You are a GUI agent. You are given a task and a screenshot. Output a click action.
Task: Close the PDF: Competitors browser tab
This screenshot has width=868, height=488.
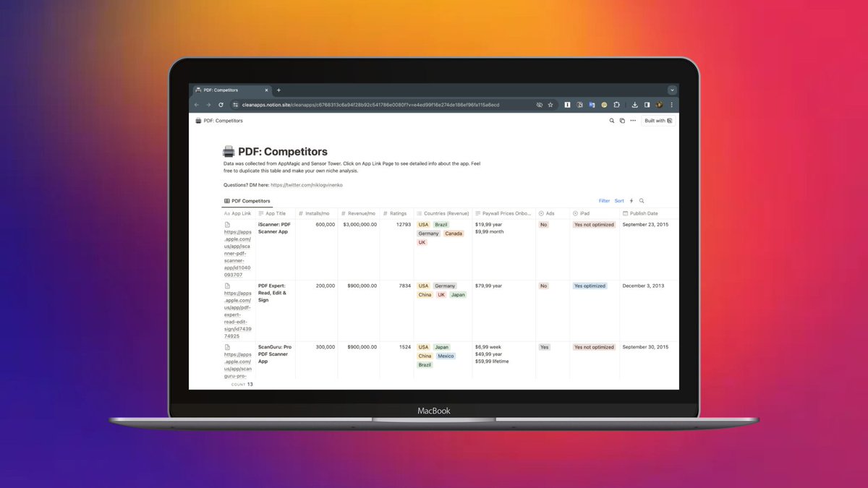266,90
